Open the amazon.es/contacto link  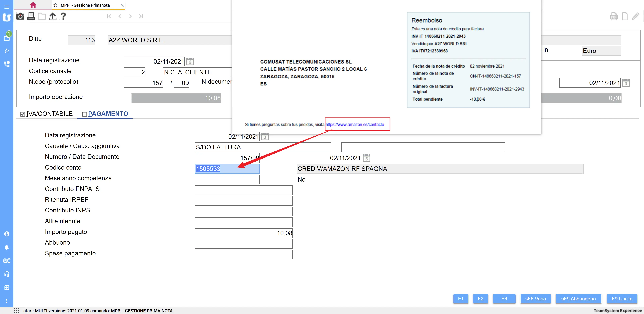tap(355, 124)
